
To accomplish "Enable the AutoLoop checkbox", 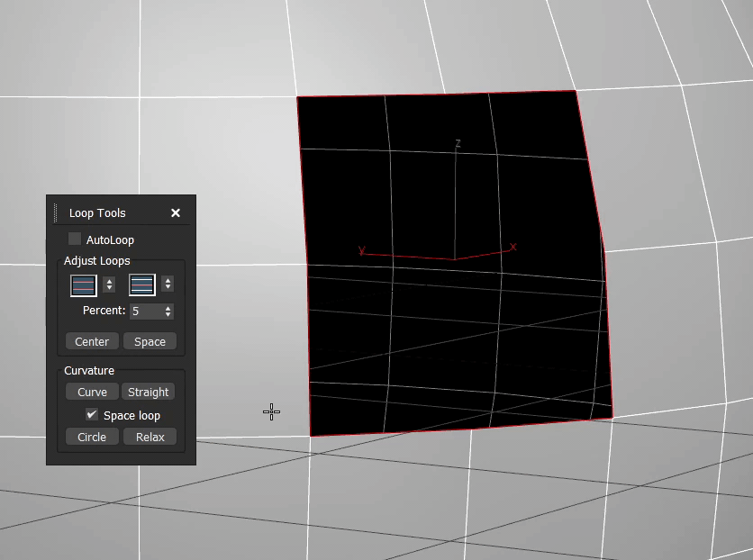I will point(74,239).
